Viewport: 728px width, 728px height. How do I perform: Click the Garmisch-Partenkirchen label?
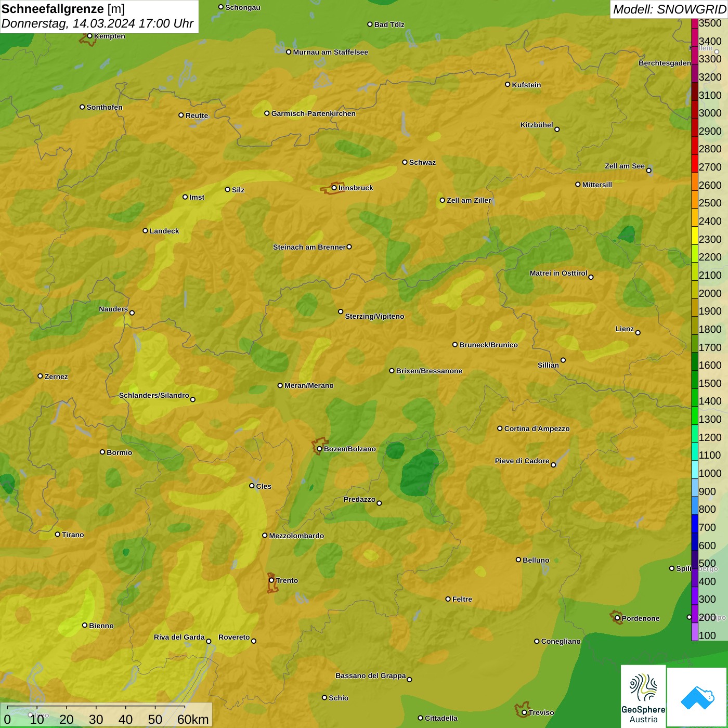tap(313, 113)
